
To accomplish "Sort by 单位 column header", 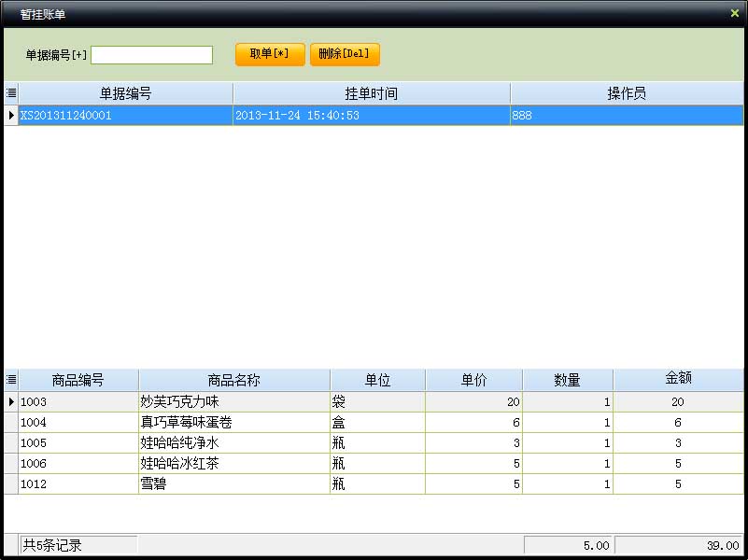I will [x=377, y=379].
